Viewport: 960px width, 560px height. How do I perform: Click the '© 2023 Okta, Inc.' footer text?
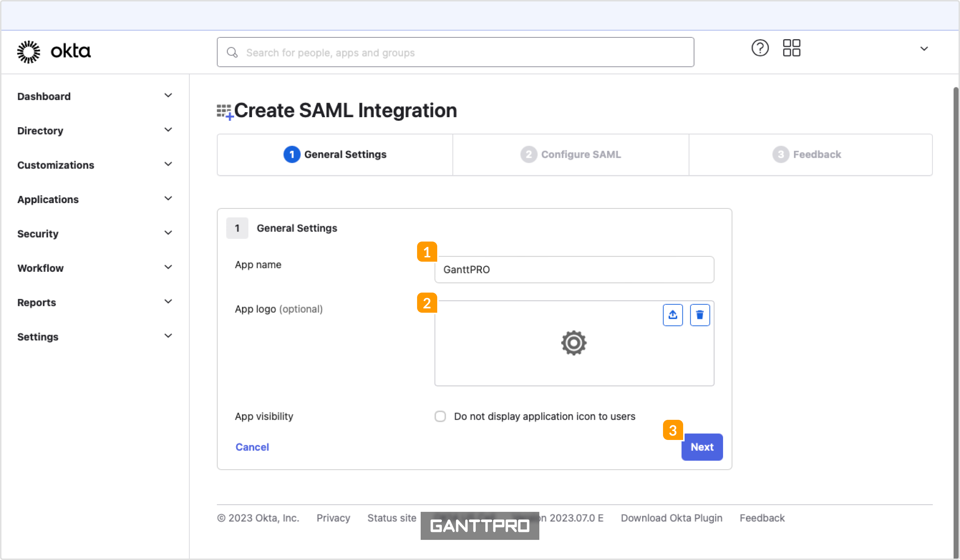258,518
